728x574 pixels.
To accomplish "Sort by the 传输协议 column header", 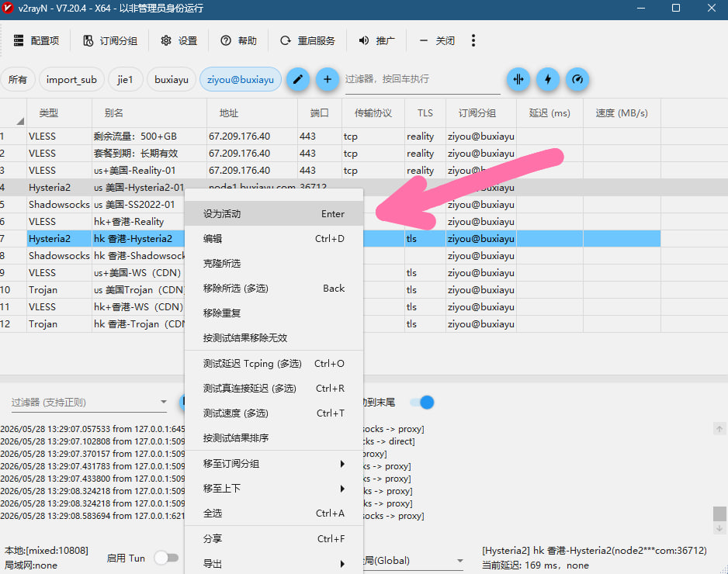I will pyautogui.click(x=373, y=112).
